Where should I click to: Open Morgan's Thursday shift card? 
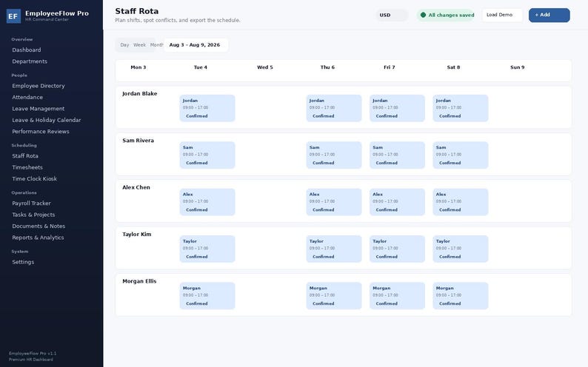334,296
